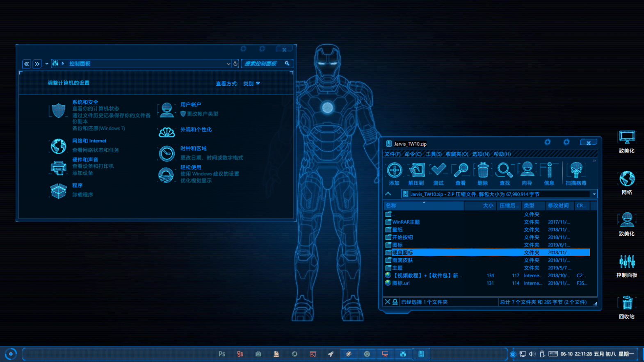
Task: Click the keyboard input tray icon
Action: click(x=553, y=354)
